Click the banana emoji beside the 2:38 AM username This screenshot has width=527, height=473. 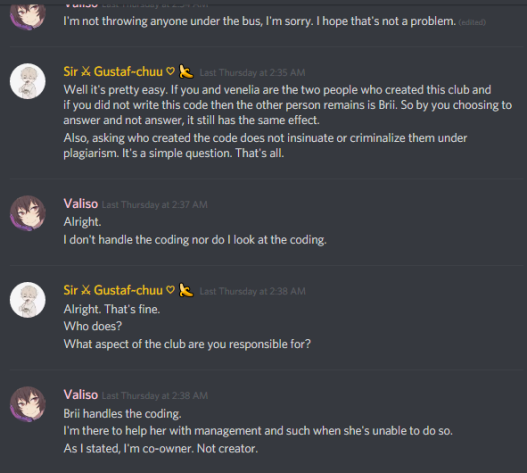tap(186, 290)
